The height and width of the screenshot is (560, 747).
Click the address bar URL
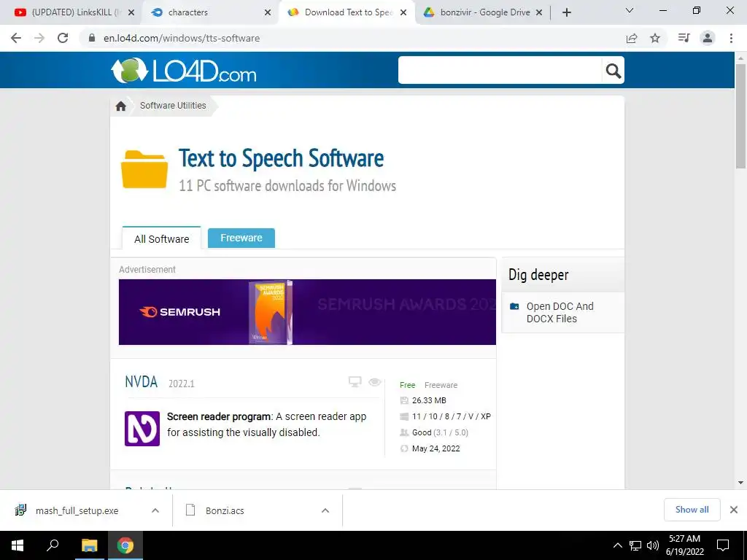[182, 38]
